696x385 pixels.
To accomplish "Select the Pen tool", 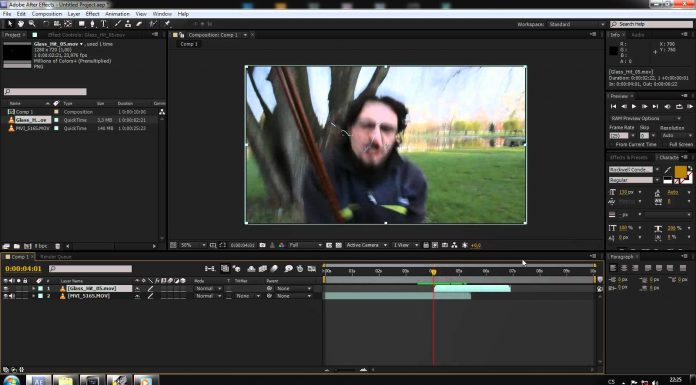I will [92, 24].
